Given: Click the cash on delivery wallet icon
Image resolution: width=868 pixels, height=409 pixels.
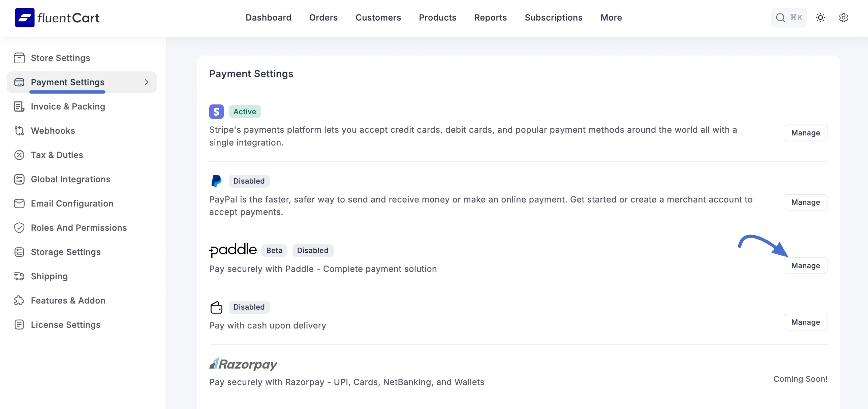Looking at the screenshot, I should coord(216,307).
